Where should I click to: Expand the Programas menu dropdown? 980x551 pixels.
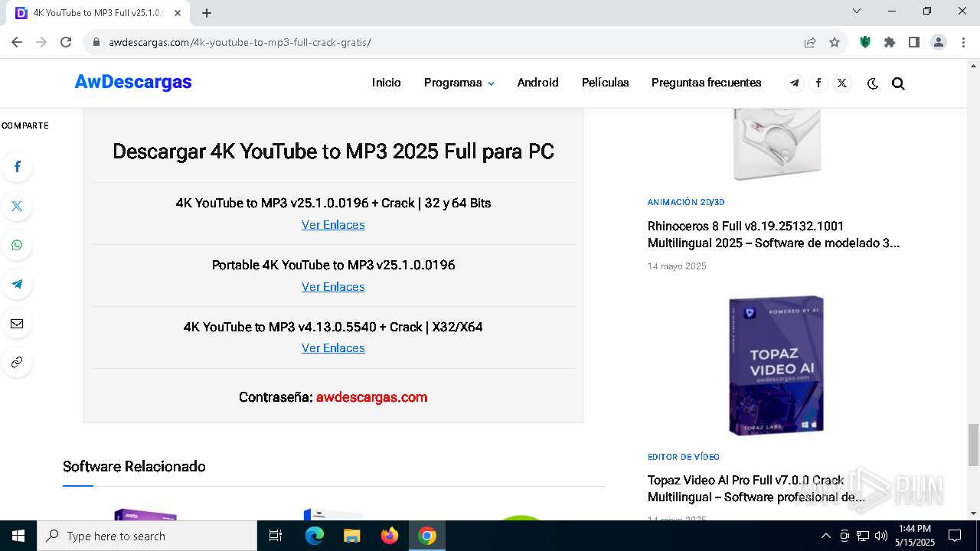click(x=459, y=83)
